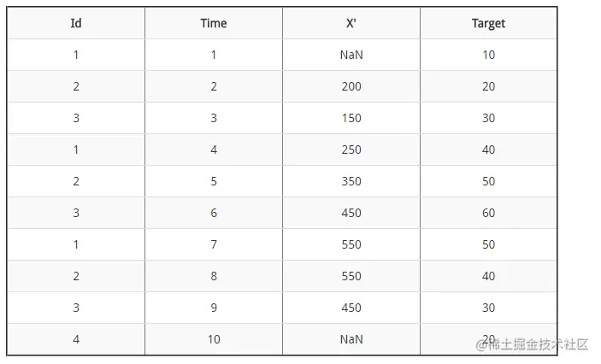Click the Target column header
The image size is (601, 364).
point(488,23)
